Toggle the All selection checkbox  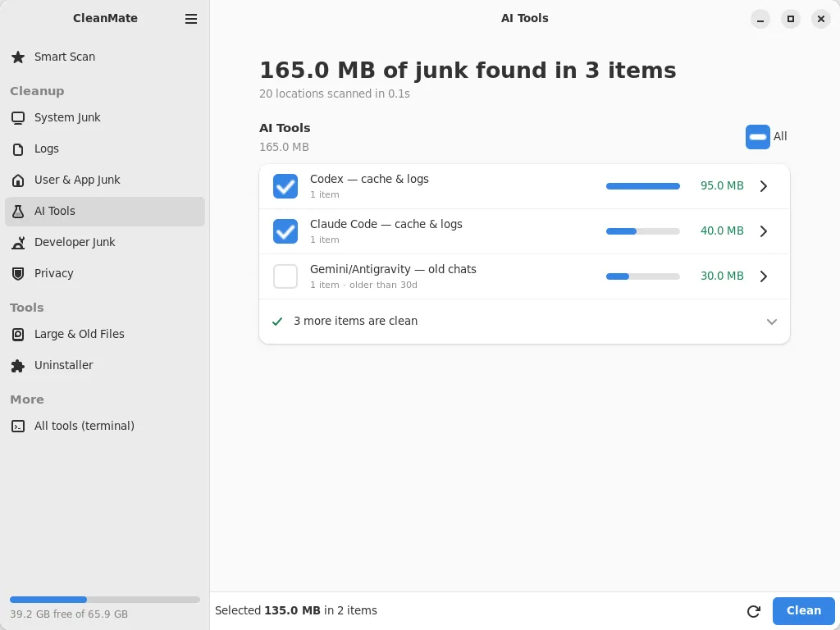757,137
